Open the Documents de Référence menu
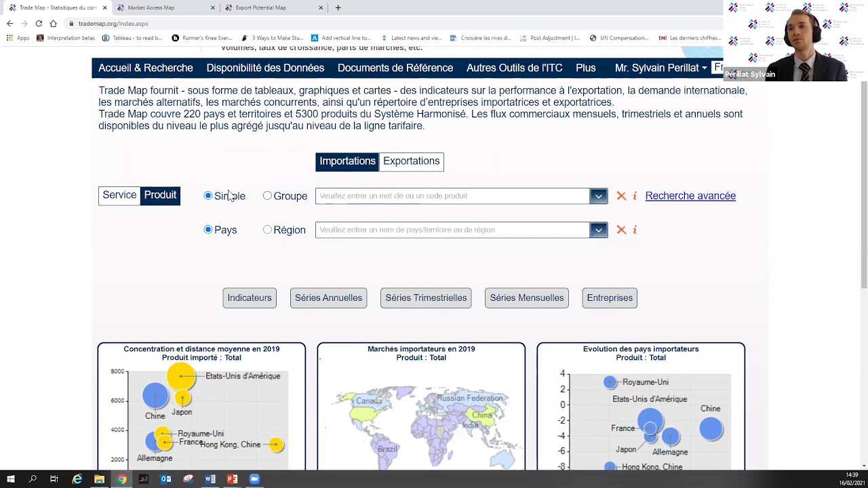The image size is (868, 488). (x=395, y=68)
